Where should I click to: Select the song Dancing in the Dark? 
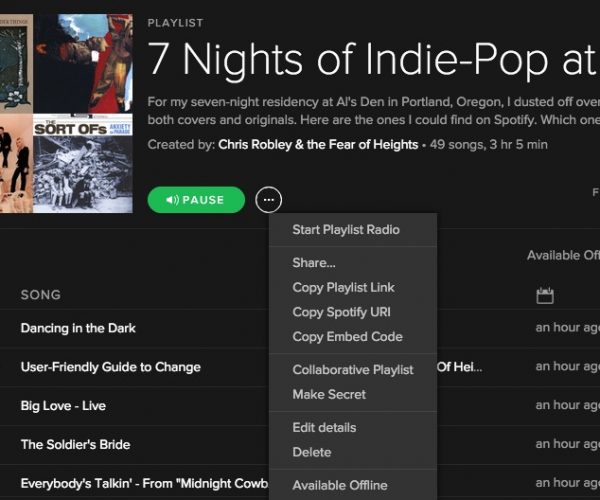tap(78, 328)
